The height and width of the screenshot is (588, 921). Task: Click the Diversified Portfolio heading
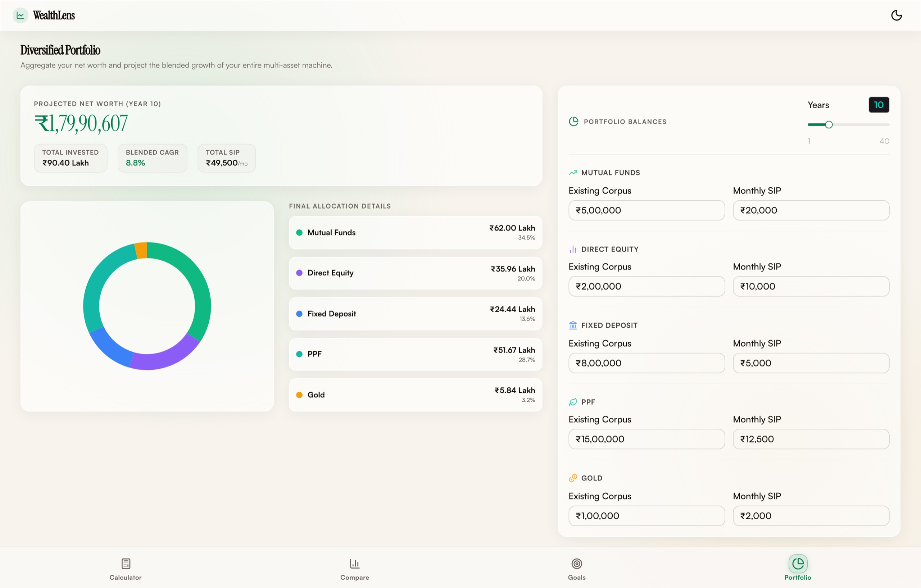pyautogui.click(x=60, y=50)
